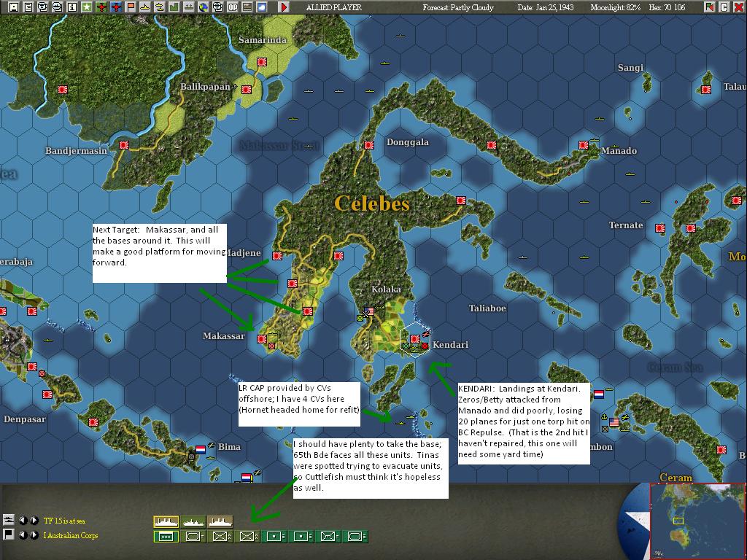
Task: Click the 'ALLIED PLAYER' title text
Action: point(334,7)
